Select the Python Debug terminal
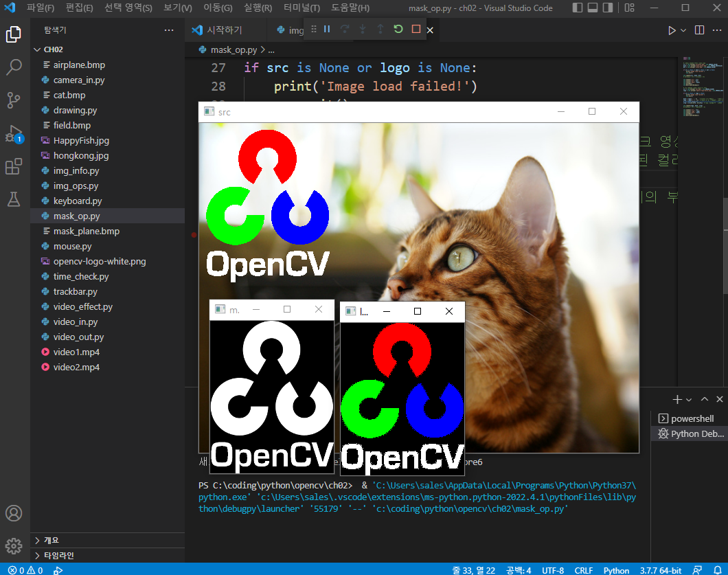728x575 pixels. point(689,433)
